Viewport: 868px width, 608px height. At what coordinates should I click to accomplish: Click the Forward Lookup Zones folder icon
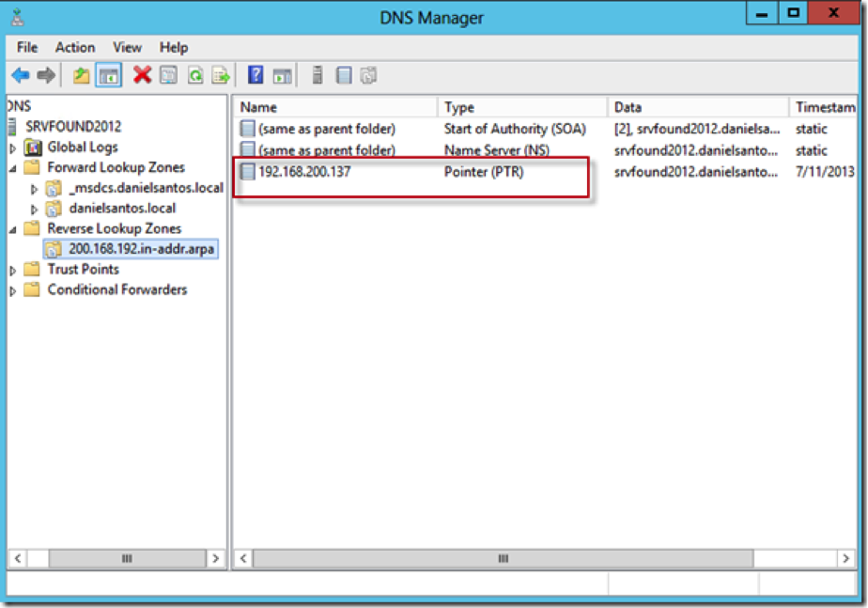click(33, 167)
